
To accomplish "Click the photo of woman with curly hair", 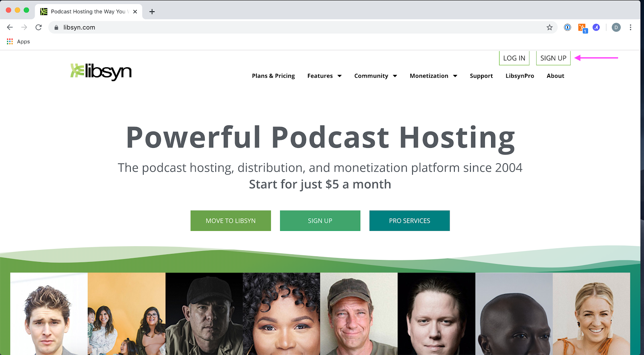I will point(281,314).
